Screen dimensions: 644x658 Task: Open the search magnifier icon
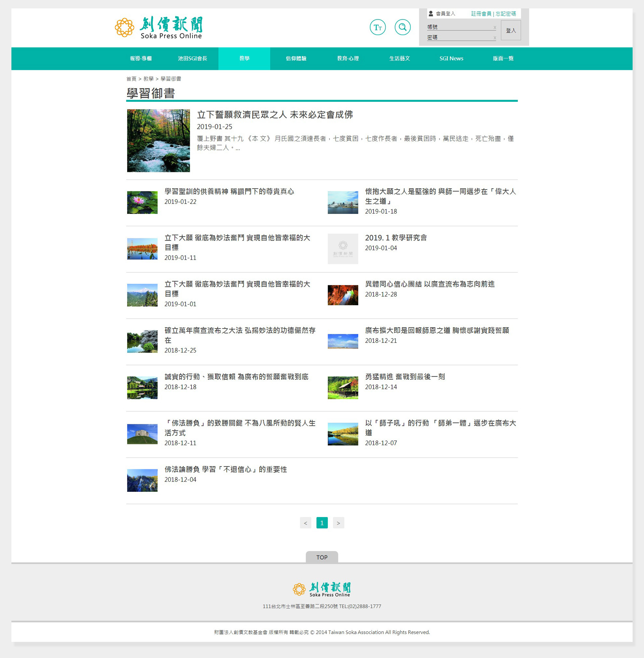pos(402,27)
